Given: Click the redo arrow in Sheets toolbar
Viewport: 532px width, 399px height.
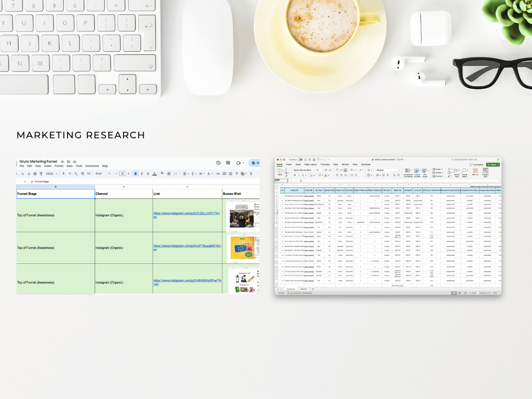Looking at the screenshot, I should 29,174.
